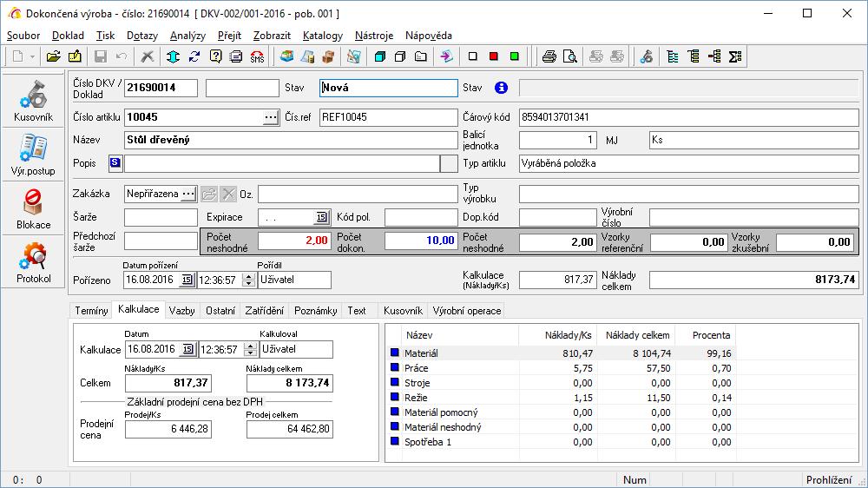The height and width of the screenshot is (488, 868).
Task: Select the Materiál row in cost table
Action: tap(562, 353)
